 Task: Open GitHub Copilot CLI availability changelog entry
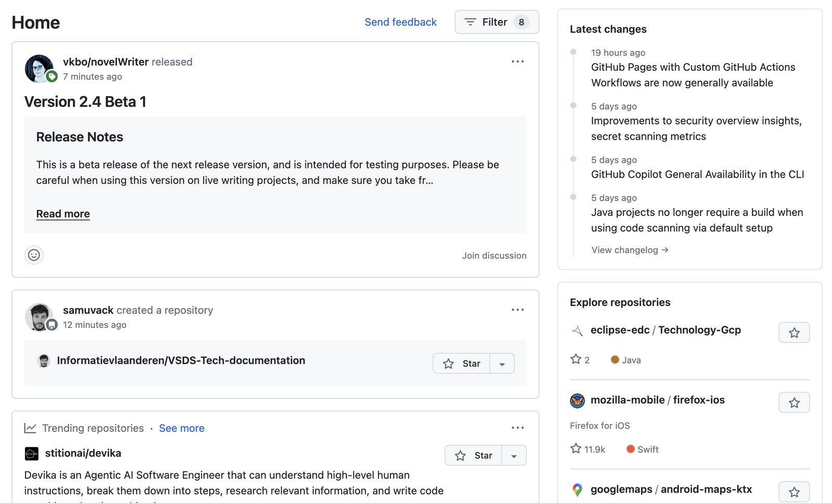[x=697, y=174]
